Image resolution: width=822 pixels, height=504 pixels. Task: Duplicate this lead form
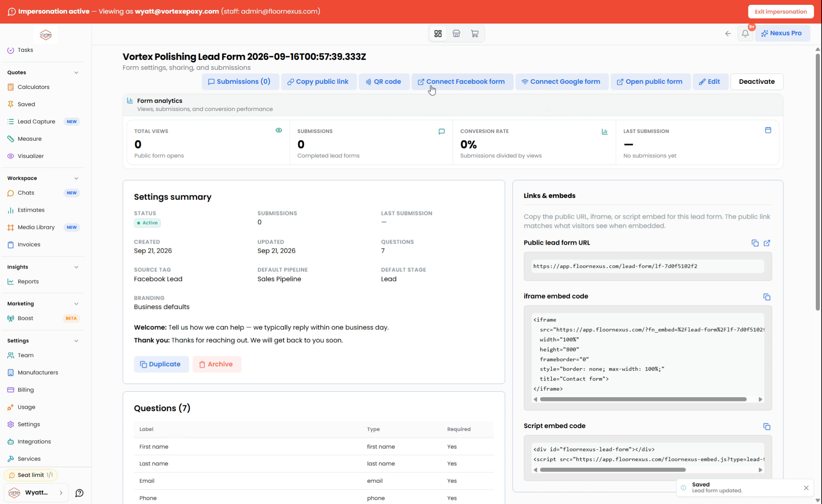161,364
